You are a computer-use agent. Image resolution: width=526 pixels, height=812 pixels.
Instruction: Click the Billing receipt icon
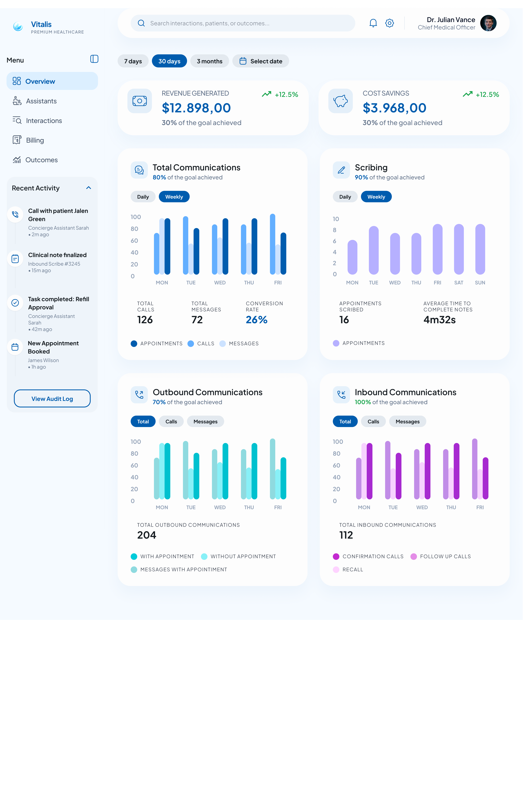click(x=17, y=140)
